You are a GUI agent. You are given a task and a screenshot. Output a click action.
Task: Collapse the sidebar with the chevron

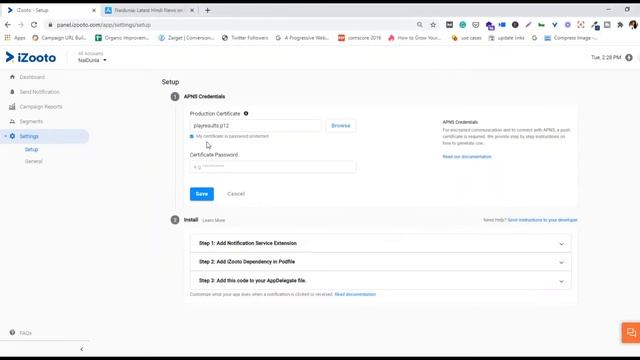pyautogui.click(x=82, y=349)
